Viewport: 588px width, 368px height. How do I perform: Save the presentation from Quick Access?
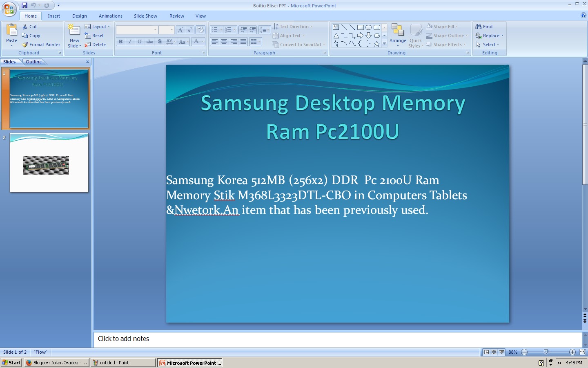[24, 5]
